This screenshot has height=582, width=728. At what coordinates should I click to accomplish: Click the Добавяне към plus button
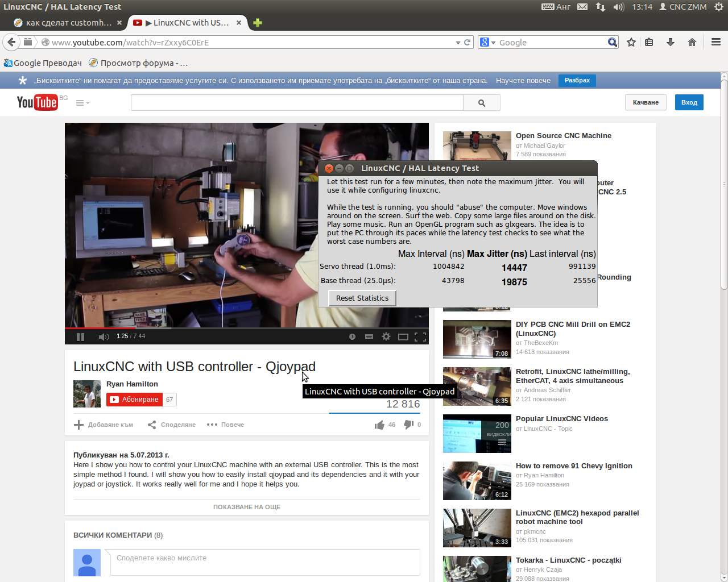(x=104, y=425)
